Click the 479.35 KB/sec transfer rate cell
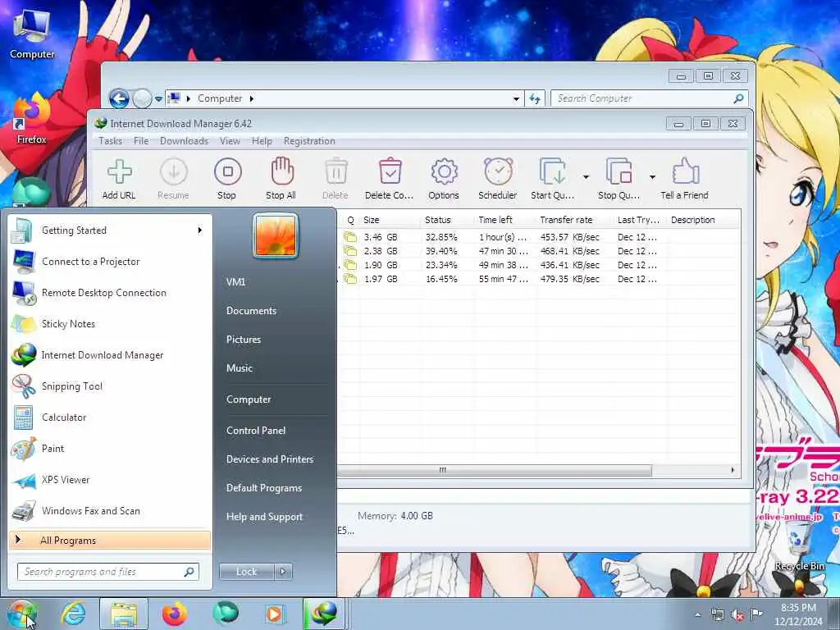The image size is (840, 630). 570,279
